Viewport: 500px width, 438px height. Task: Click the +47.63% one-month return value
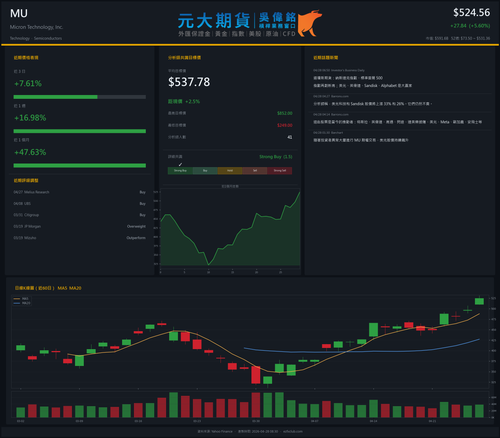(x=30, y=152)
